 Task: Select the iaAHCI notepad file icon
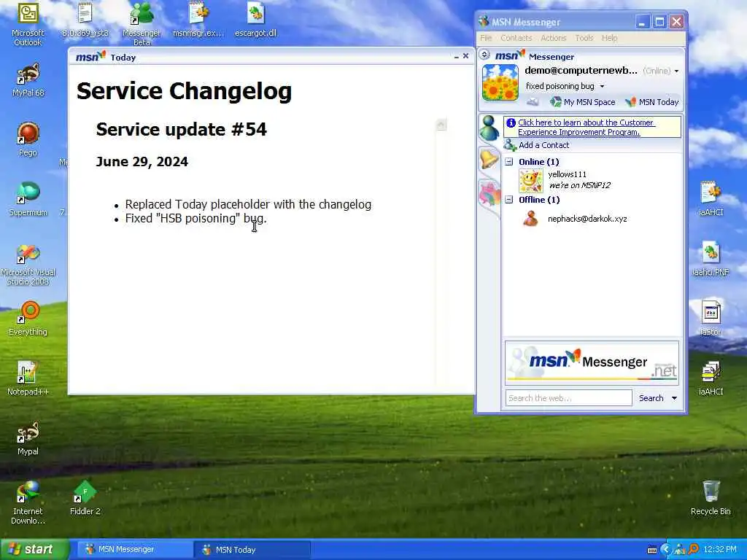(711, 200)
